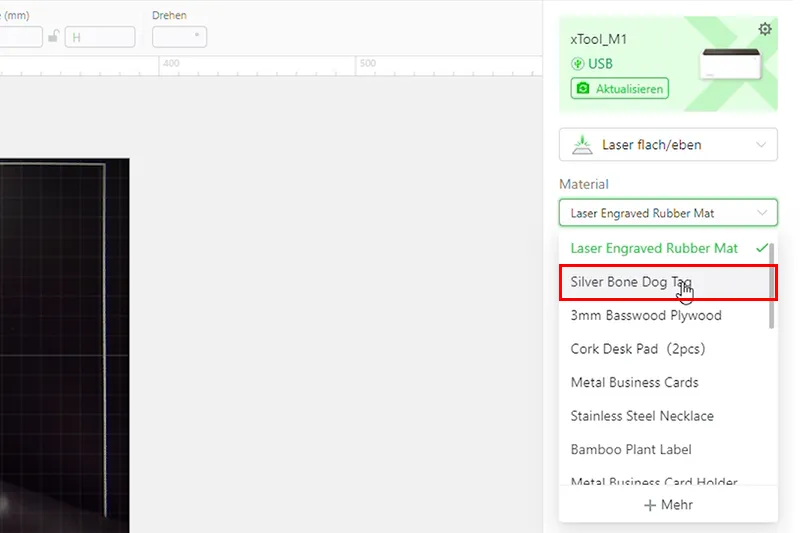
Task: Click the USB connection icon
Action: point(578,64)
